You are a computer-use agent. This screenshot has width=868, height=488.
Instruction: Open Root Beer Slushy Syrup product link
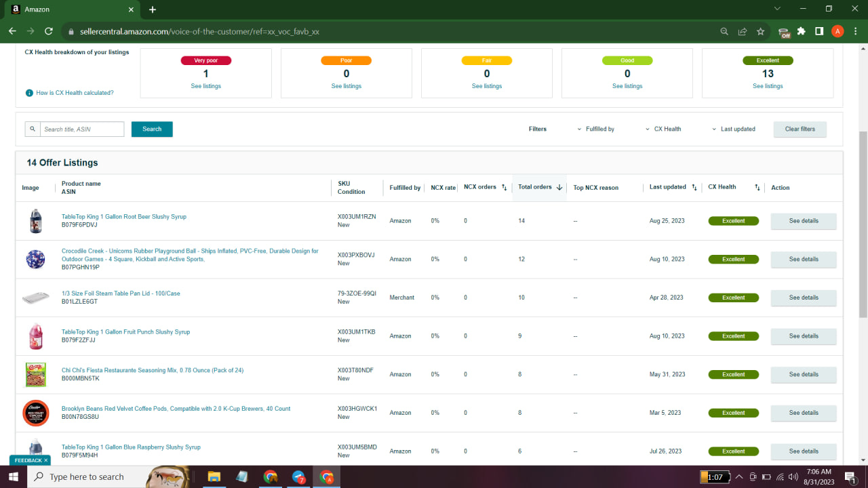(x=124, y=217)
